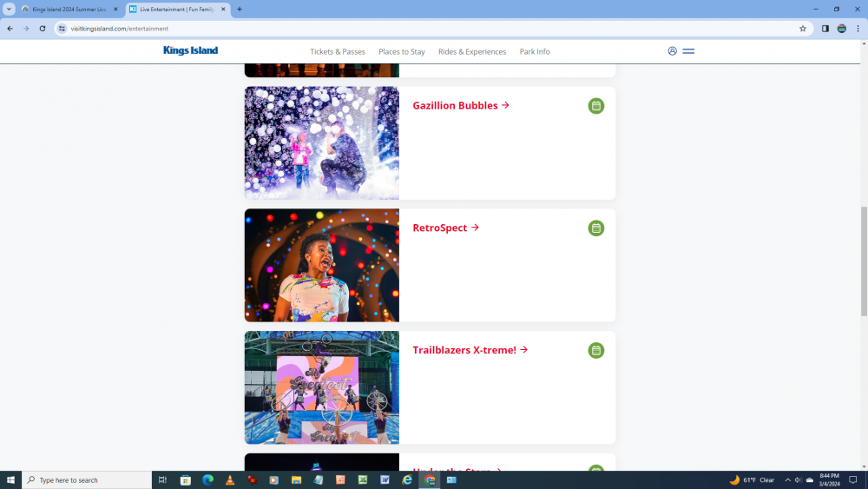Launch VLC media player from taskbar
This screenshot has height=489, width=868.
[x=230, y=479]
